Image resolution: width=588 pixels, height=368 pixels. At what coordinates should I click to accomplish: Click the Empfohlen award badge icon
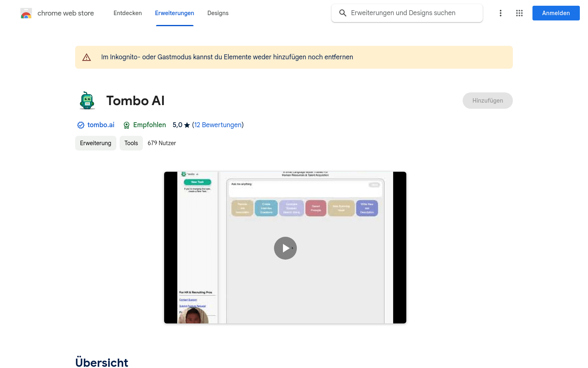click(x=127, y=125)
